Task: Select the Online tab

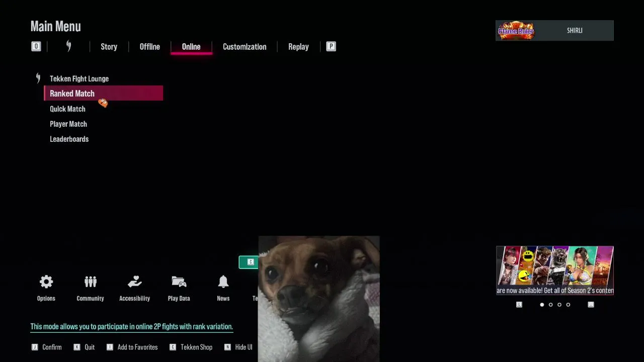Action: coord(191,47)
